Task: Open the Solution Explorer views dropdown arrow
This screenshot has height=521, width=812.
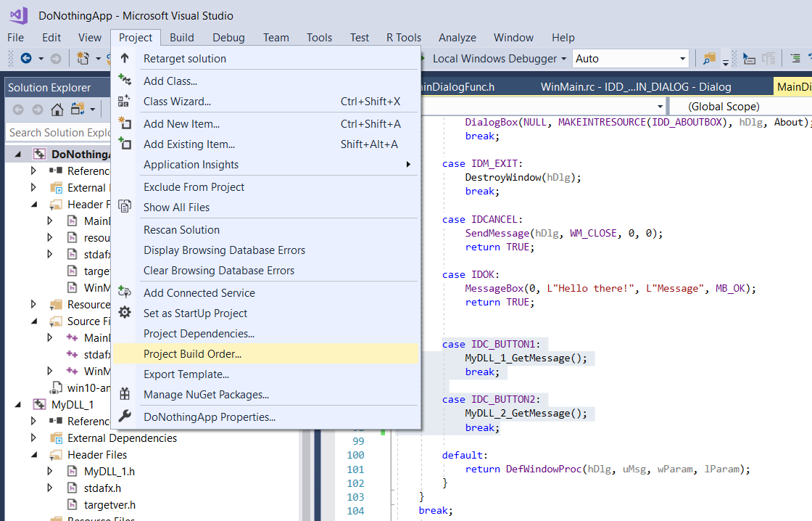Action: pyautogui.click(x=93, y=110)
